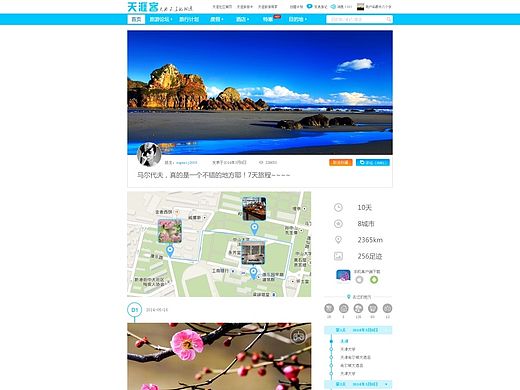Select the first day header in itinerary

click(x=358, y=330)
